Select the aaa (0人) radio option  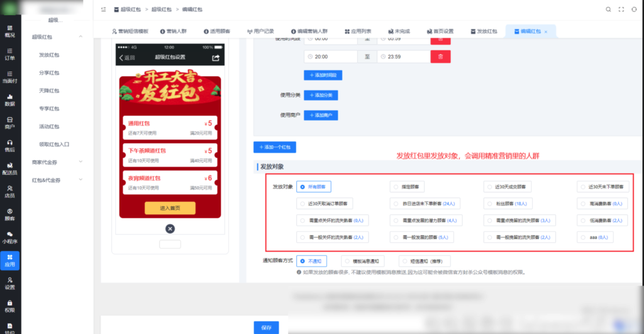[595, 238]
